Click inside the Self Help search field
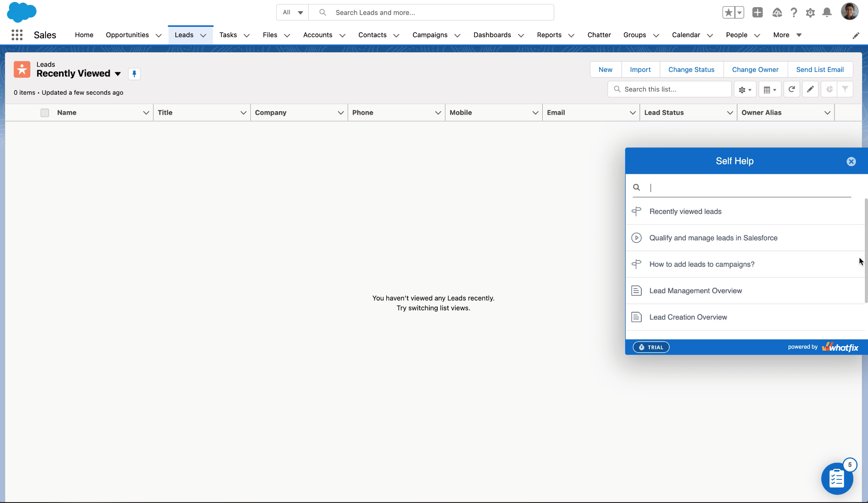The height and width of the screenshot is (503, 868). coord(741,187)
